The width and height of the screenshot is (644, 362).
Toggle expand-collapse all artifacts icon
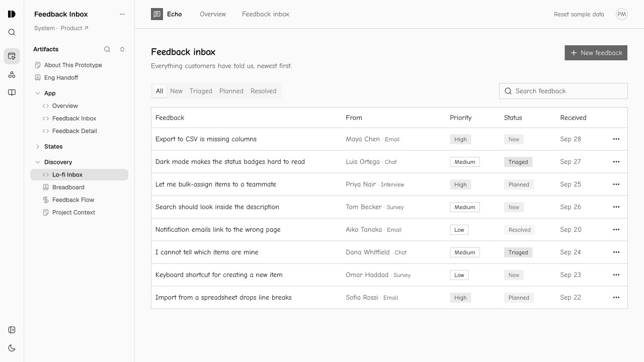pos(122,49)
